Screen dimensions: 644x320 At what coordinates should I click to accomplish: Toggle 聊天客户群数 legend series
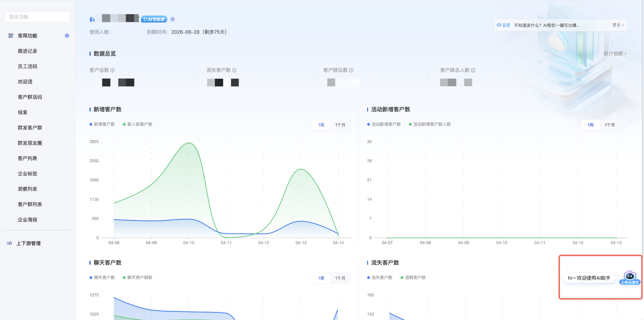tap(138, 278)
